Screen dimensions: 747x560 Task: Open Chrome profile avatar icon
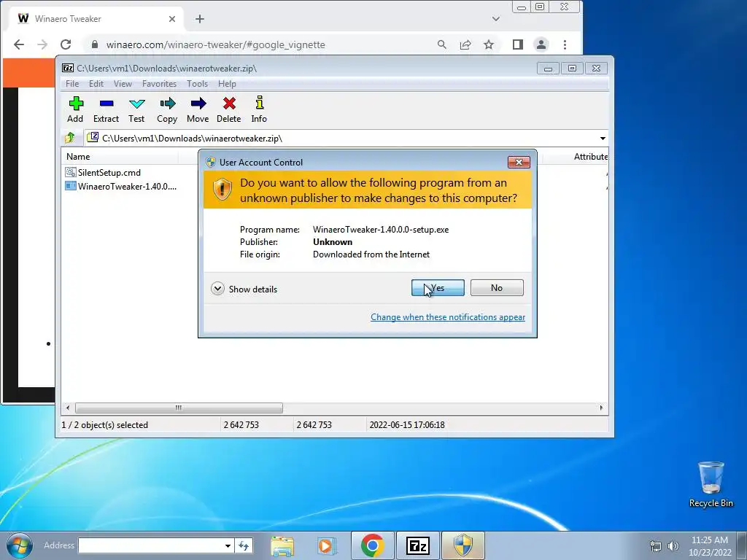[541, 44]
